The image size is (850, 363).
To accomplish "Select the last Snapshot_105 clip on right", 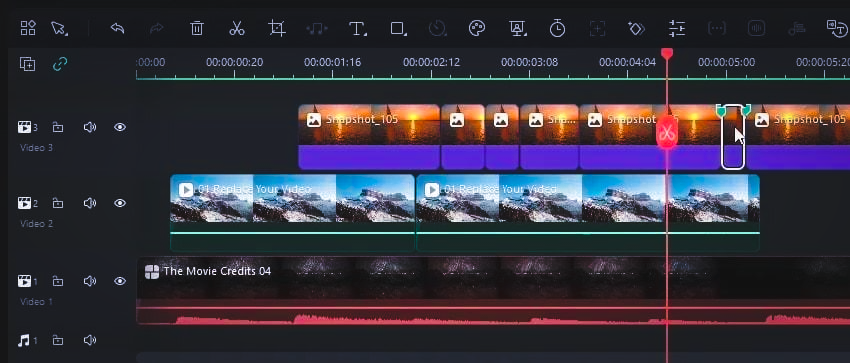I will 798,137.
